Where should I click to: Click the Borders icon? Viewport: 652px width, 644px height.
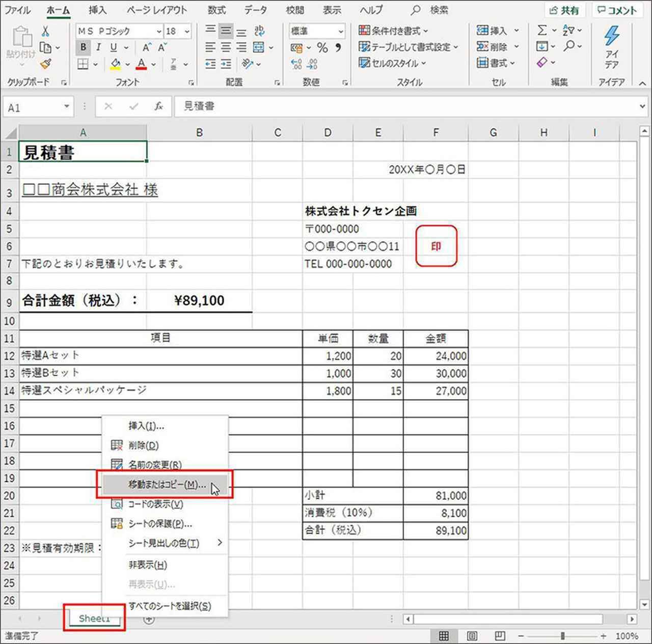click(x=83, y=64)
